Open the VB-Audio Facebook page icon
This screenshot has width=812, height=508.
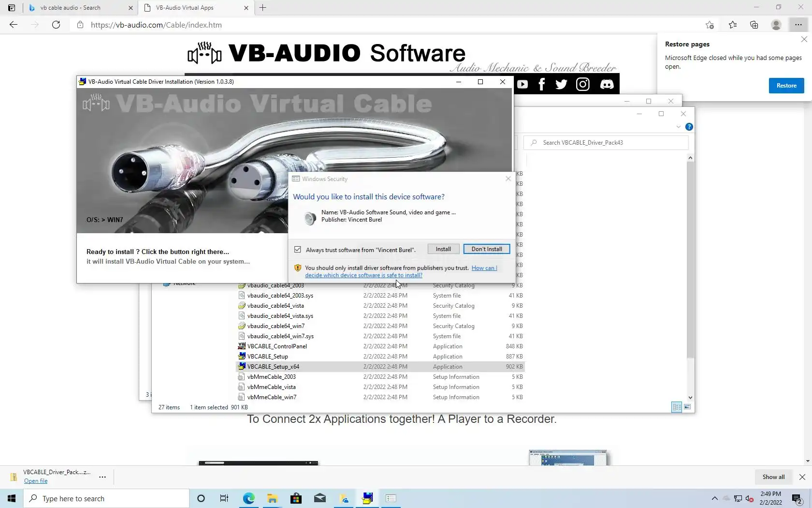tap(542, 84)
